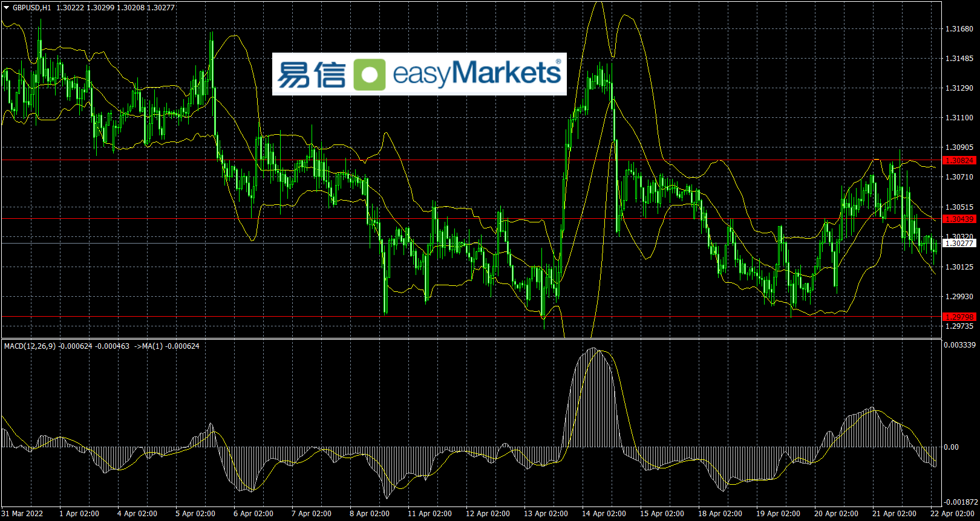The width and height of the screenshot is (980, 521).
Task: Click price axis label 1.30710
Action: click(x=959, y=177)
